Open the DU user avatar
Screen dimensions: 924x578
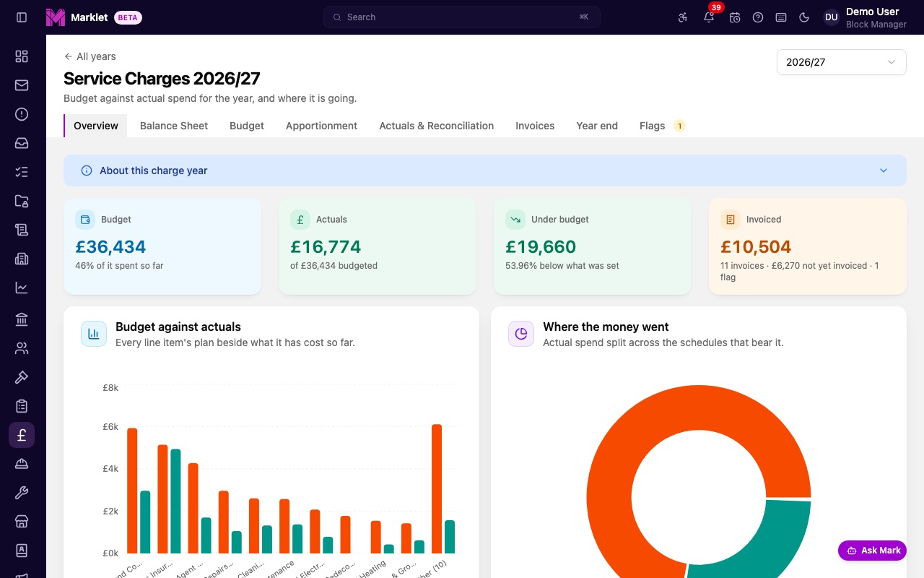click(x=832, y=17)
